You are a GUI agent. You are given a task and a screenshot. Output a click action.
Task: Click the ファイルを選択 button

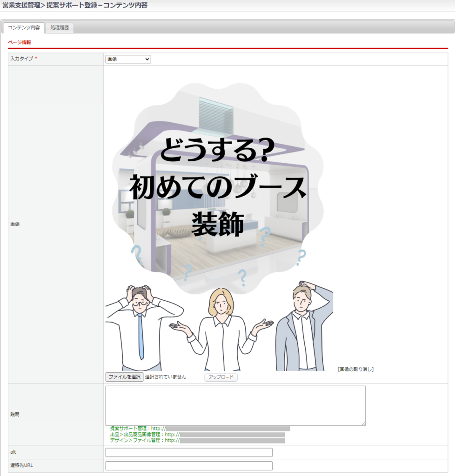point(124,377)
